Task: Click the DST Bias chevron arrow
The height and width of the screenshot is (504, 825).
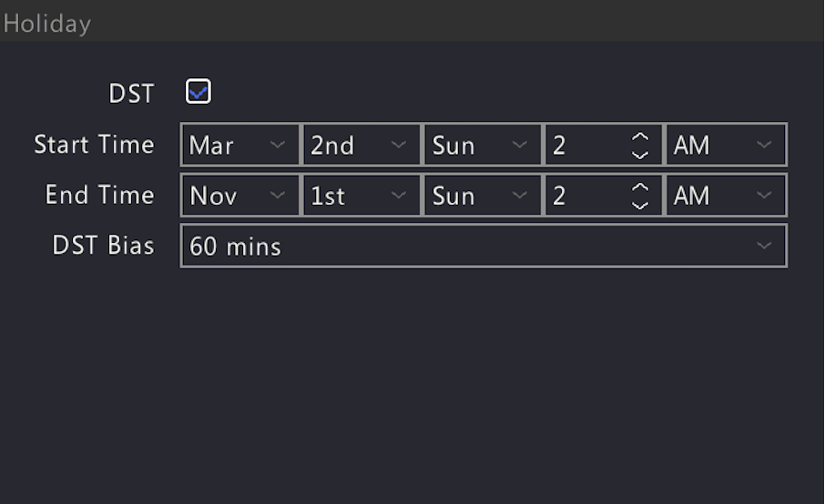Action: 764,246
